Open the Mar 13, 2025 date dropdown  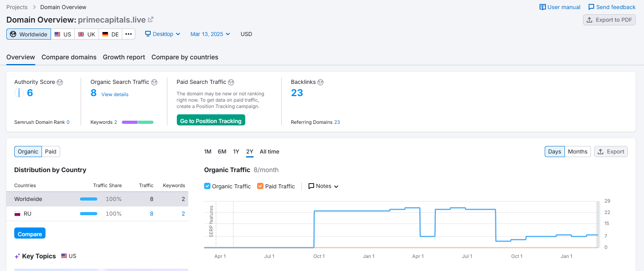pyautogui.click(x=210, y=34)
